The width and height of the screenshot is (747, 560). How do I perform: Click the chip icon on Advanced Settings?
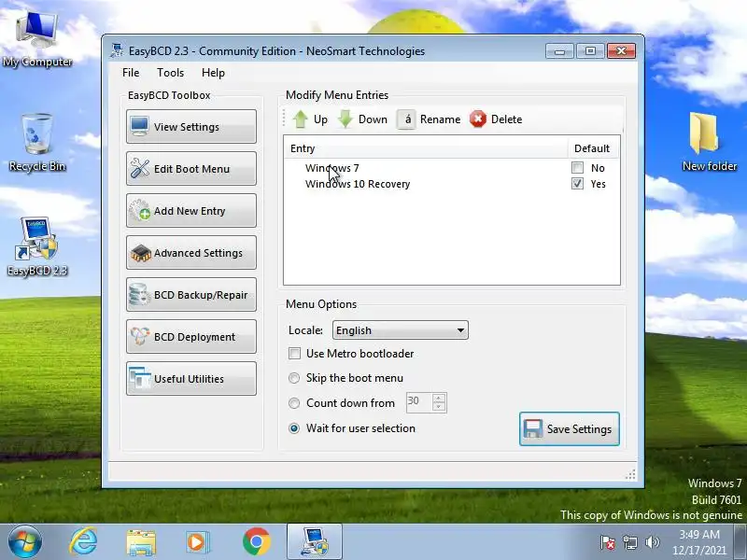click(141, 253)
